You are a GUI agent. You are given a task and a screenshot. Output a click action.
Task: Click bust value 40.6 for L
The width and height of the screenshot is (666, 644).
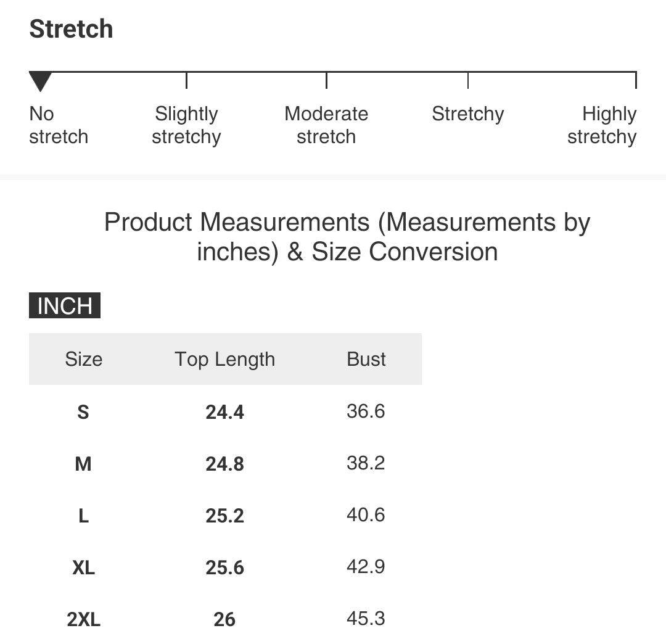click(366, 514)
